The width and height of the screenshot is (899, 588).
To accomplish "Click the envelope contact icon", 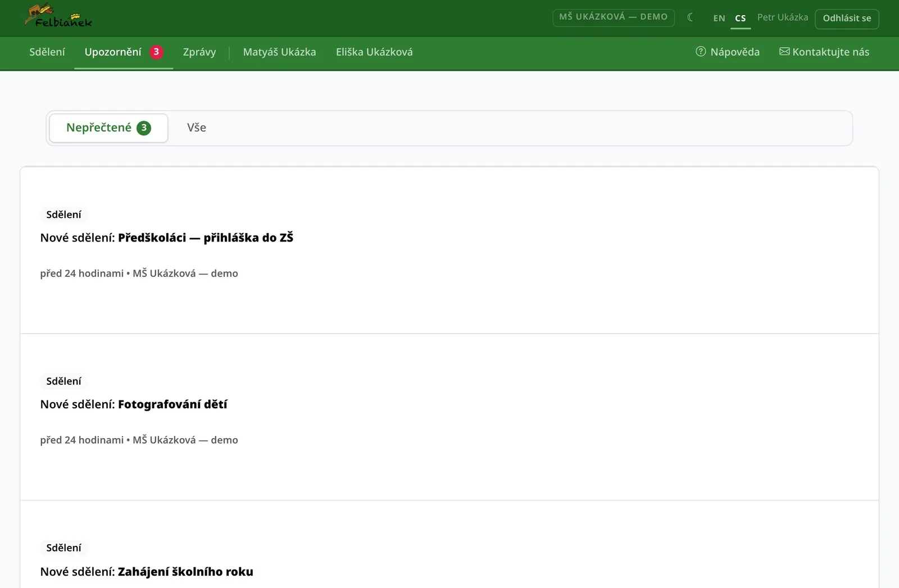I will coord(784,52).
